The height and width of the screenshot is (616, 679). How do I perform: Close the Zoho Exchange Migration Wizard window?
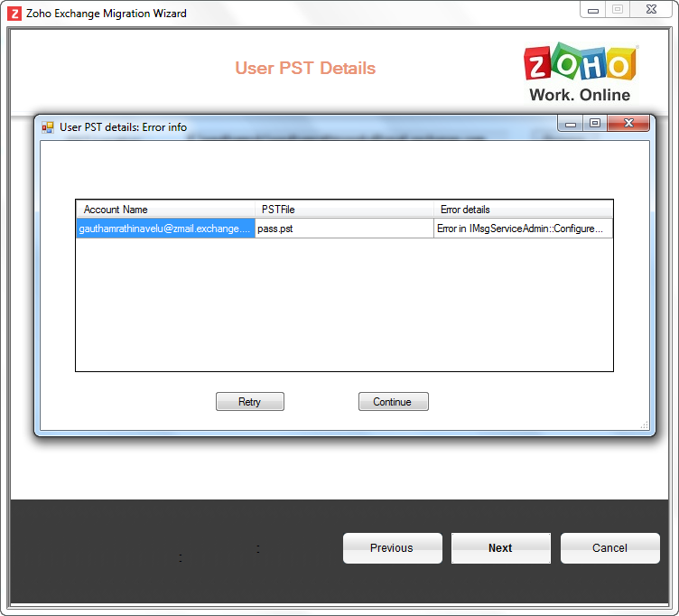coord(651,10)
